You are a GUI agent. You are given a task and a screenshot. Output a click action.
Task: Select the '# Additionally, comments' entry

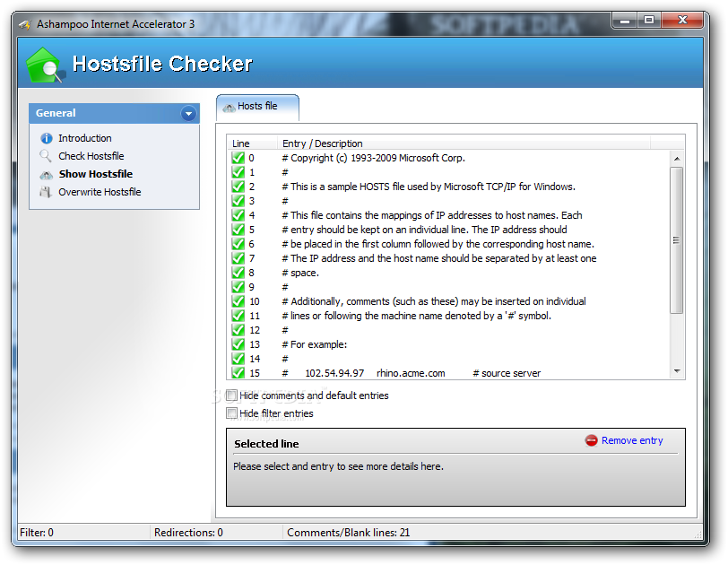point(434,301)
